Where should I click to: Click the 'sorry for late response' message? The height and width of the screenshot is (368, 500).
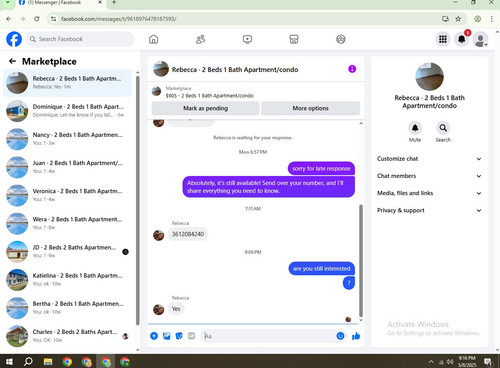point(321,169)
